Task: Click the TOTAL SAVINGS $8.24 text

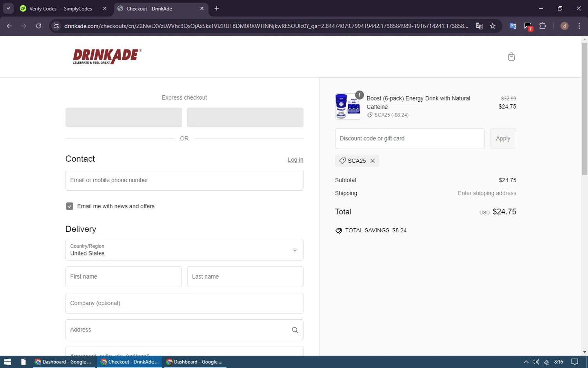Action: point(376,230)
